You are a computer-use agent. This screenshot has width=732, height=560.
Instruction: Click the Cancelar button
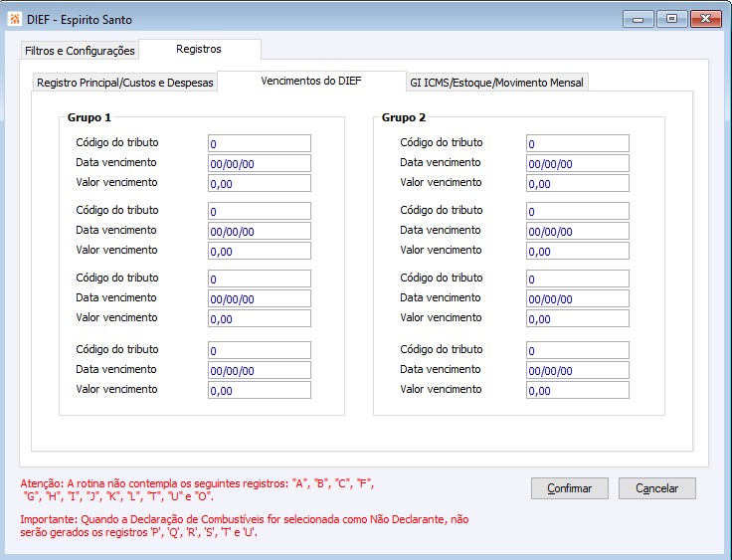point(657,488)
